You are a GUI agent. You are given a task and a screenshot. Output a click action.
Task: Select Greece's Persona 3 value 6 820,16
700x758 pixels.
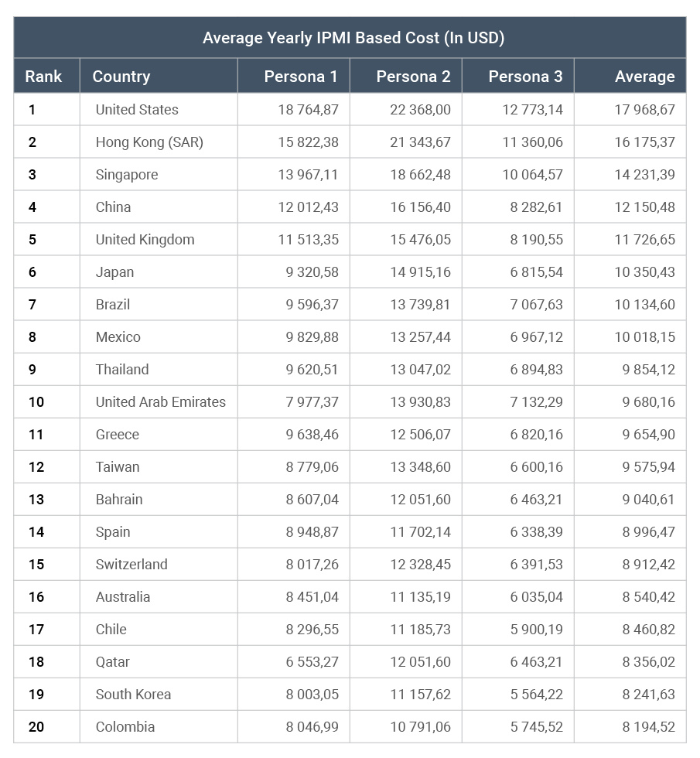[x=536, y=435]
